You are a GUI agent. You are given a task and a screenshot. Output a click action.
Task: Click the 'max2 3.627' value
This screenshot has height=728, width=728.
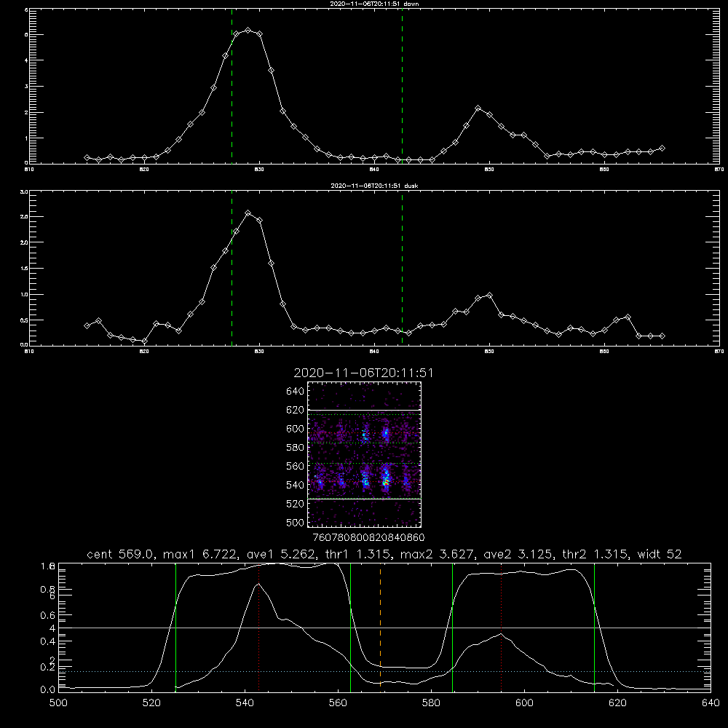[439, 554]
